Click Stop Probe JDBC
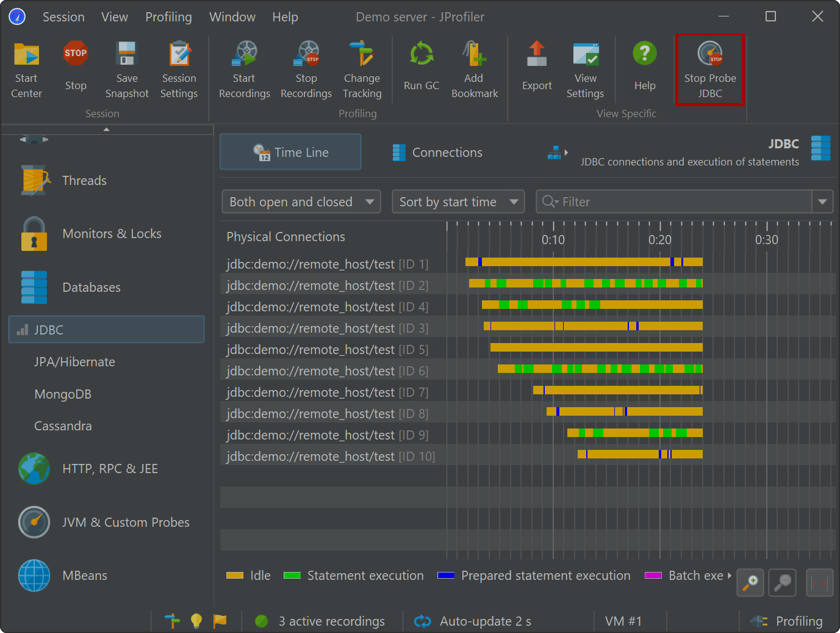The height and width of the screenshot is (633, 840). [710, 70]
